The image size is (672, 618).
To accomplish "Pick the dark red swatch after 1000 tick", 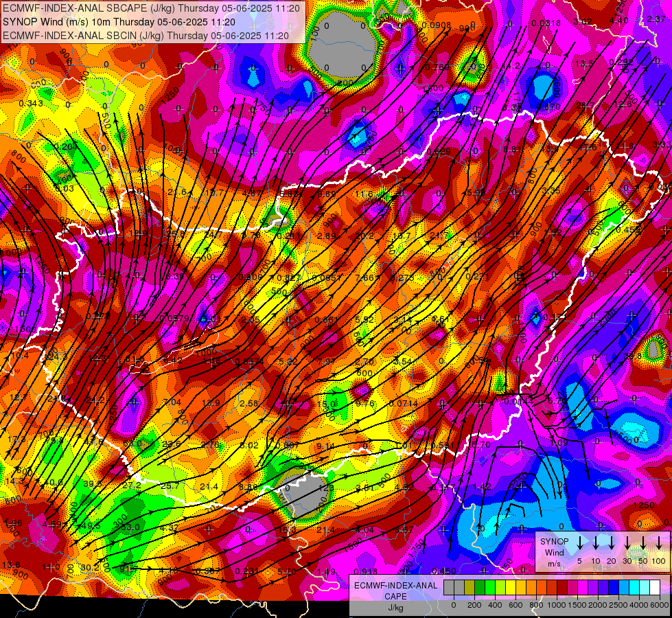I will coord(562,588).
